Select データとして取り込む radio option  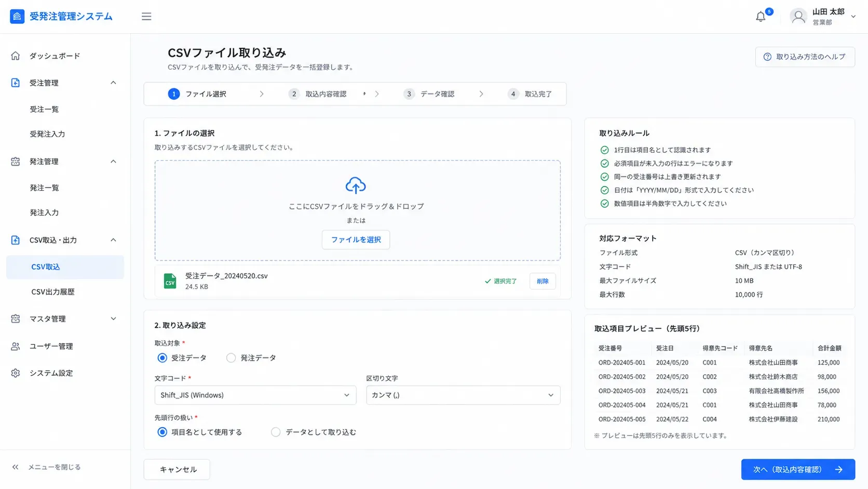click(x=276, y=432)
